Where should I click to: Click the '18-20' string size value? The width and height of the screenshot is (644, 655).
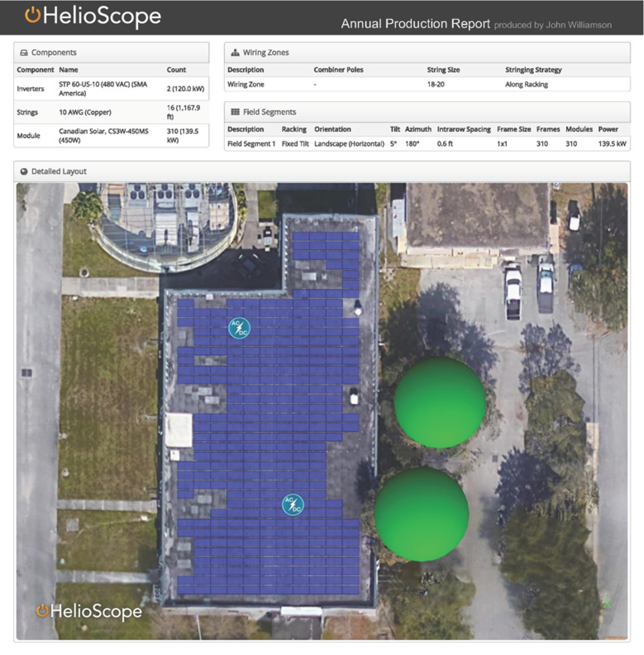pos(436,84)
